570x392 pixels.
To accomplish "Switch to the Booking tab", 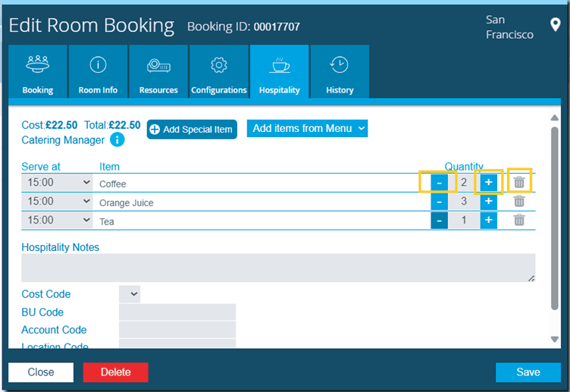I will (x=38, y=72).
